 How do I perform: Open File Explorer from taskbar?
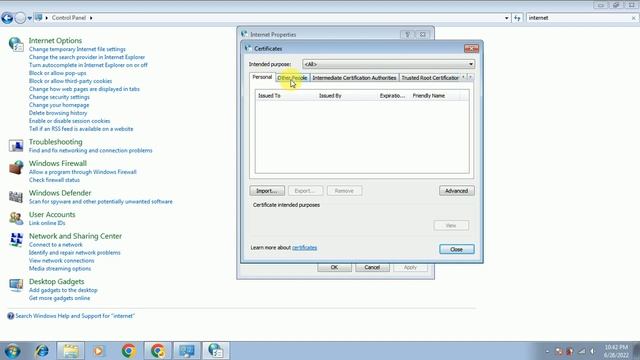tap(71, 351)
